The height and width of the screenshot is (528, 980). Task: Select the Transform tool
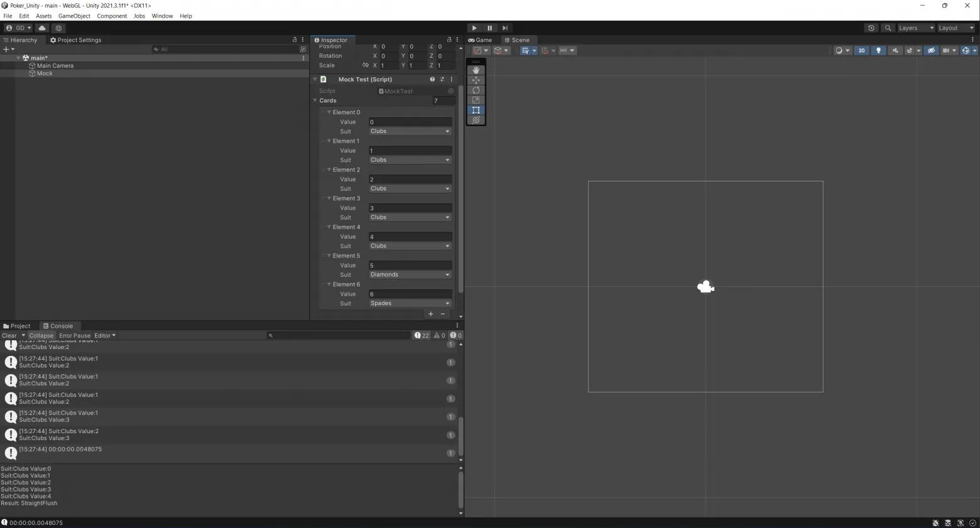476,120
